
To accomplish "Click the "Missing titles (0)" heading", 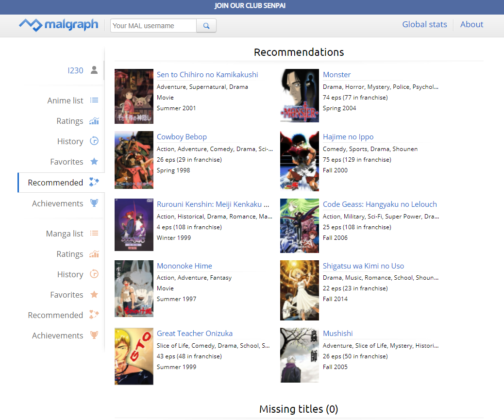I will 299,409.
